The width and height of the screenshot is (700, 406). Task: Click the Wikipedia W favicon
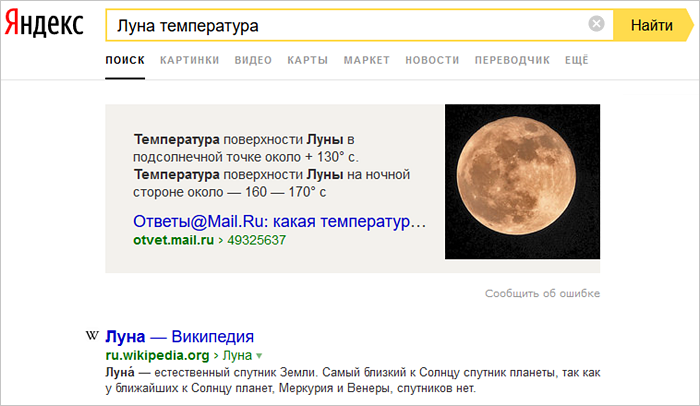[92, 335]
